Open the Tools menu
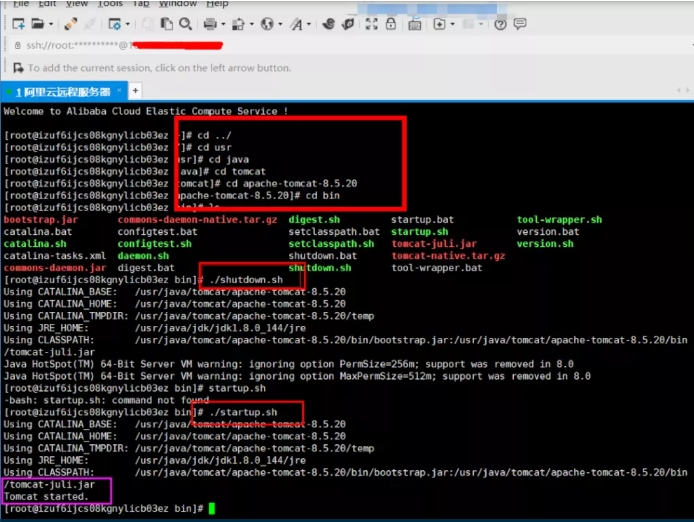The width and height of the screenshot is (694, 522). [x=110, y=4]
